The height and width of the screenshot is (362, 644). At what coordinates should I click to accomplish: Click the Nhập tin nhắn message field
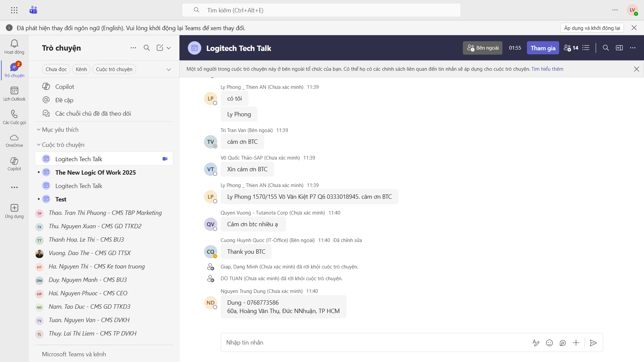(369, 343)
